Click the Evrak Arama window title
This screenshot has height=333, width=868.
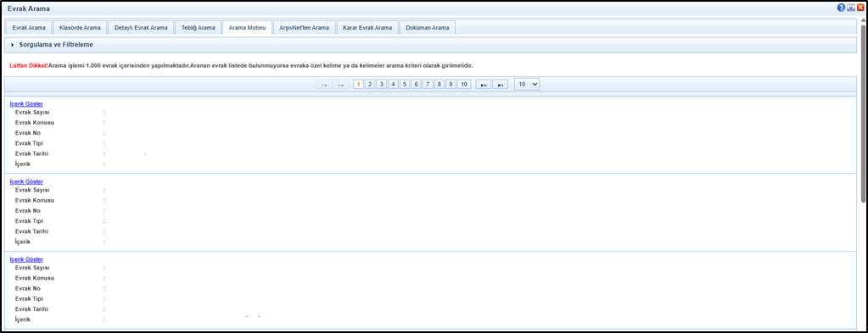[29, 8]
